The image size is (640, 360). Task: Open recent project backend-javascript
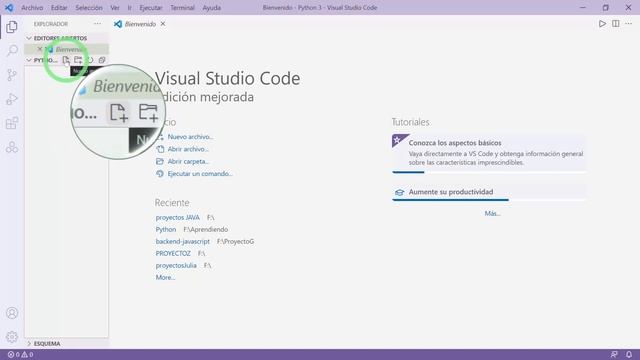182,241
